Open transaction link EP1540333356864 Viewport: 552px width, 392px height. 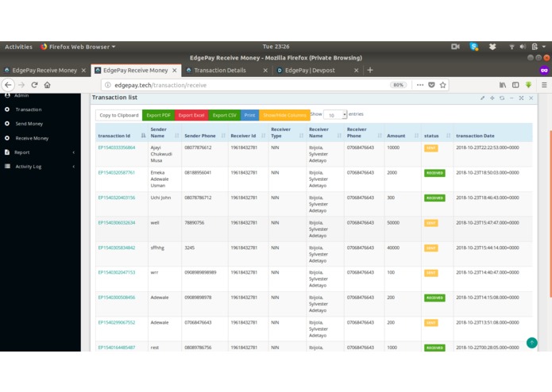click(117, 148)
